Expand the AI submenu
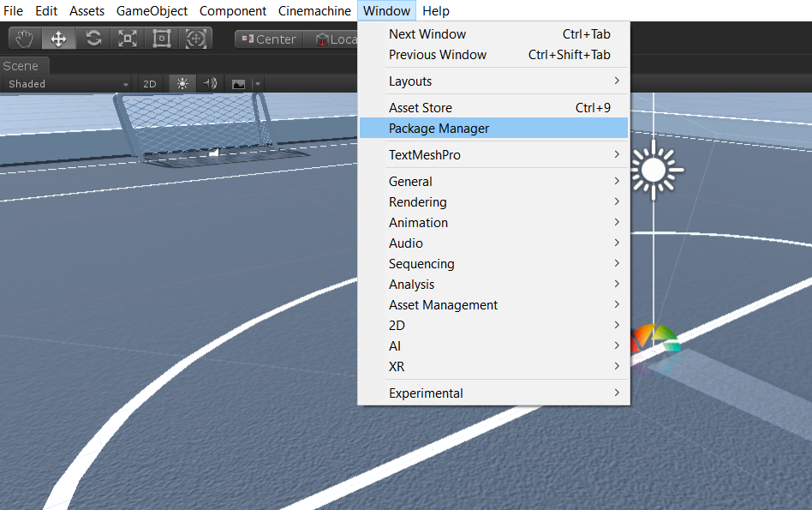The image size is (812, 510). click(x=493, y=346)
